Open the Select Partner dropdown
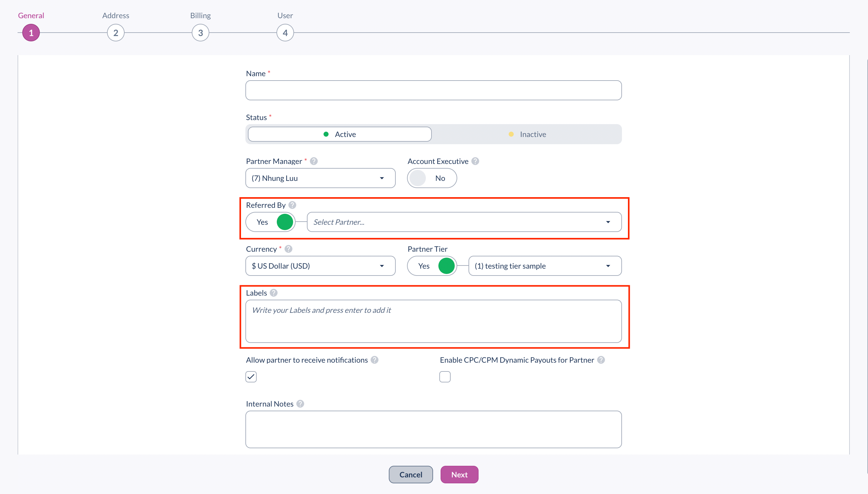This screenshot has width=868, height=494. 464,222
